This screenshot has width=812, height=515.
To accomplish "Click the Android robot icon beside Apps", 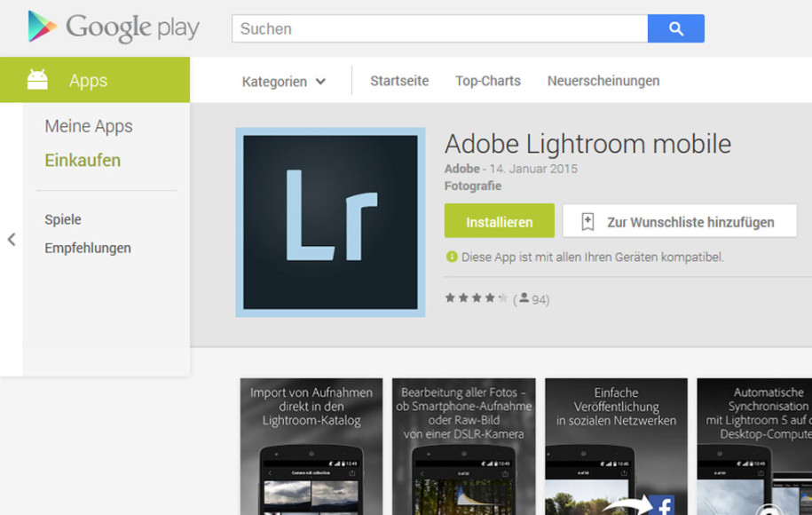I will click(x=37, y=80).
